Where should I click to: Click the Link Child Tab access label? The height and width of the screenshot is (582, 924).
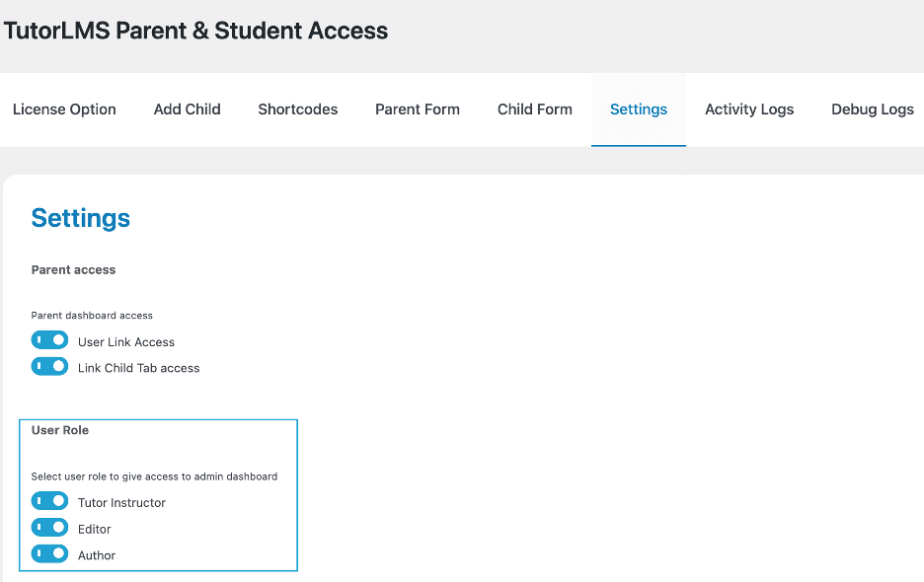tap(138, 368)
